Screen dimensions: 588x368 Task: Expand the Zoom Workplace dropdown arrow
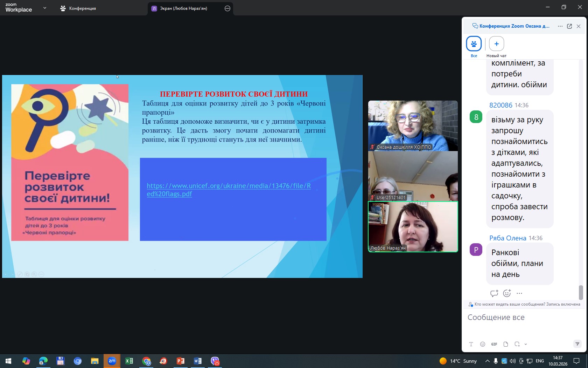point(45,8)
